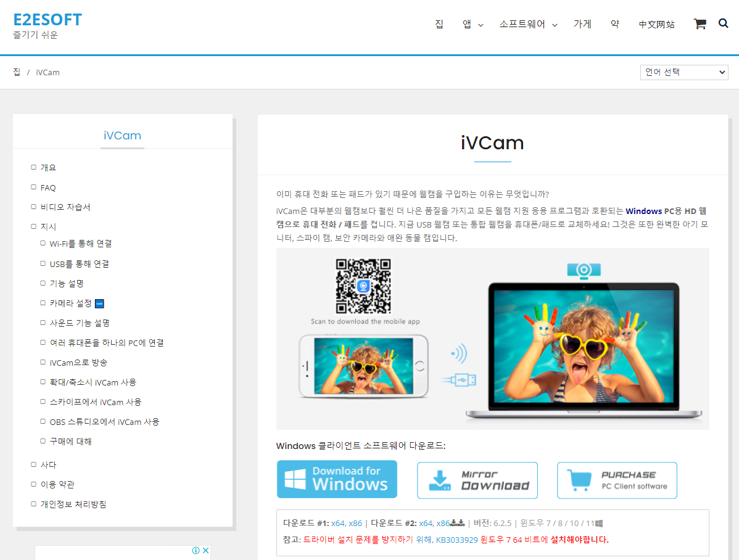Open OBS 스튜디오에서 iVCam 사용 link
This screenshot has height=560, width=739.
[x=105, y=422]
